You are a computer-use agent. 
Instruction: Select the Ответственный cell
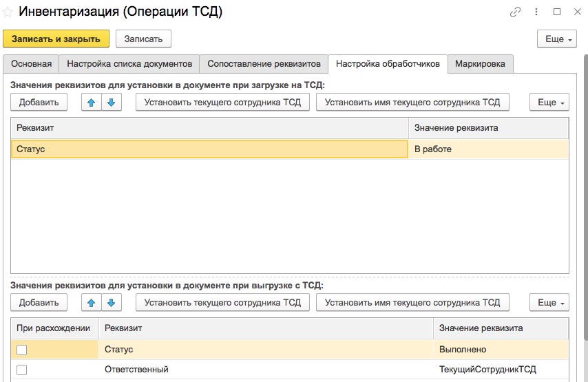pyautogui.click(x=266, y=370)
